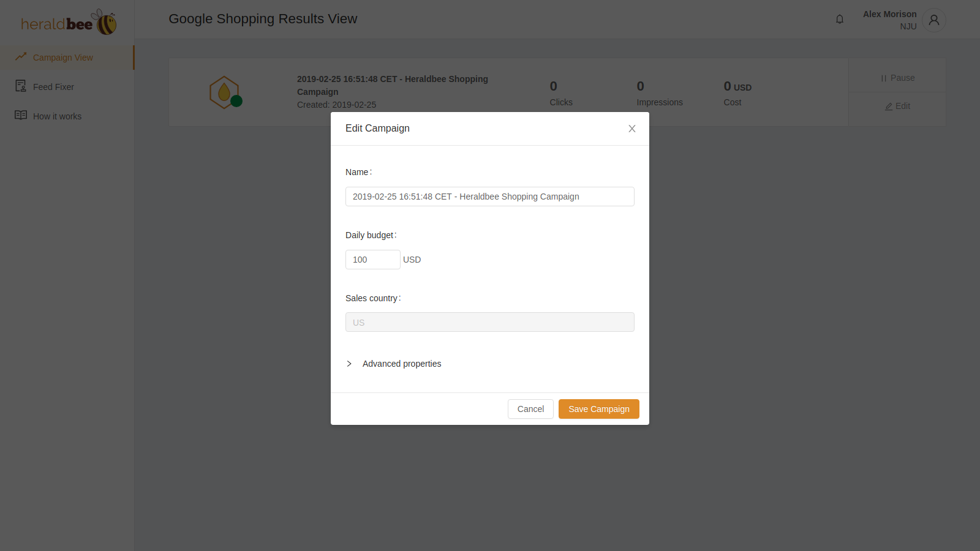Viewport: 980px width, 551px height.
Task: Select the Campaign View sidebar icon
Action: click(20, 57)
